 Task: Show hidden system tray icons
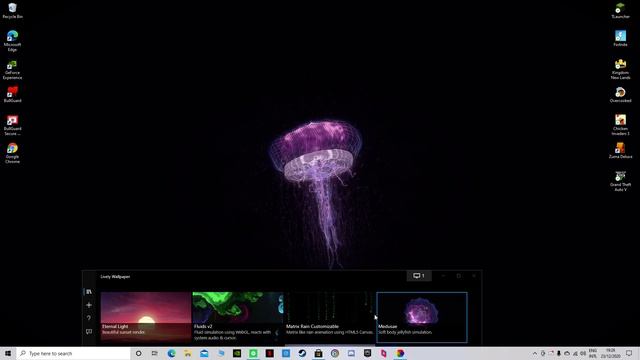click(535, 353)
